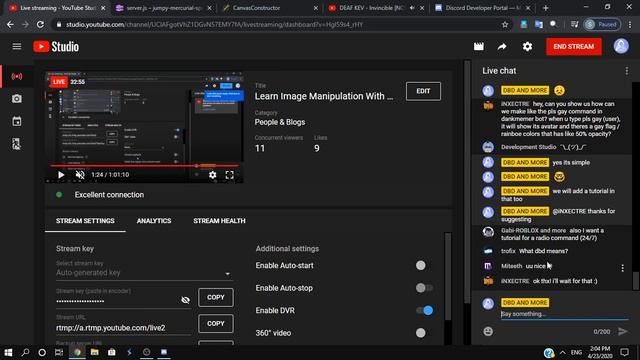Viewport: 640px width, 360px height.
Task: Open the Webcam camera sidebar icon
Action: coord(17,99)
